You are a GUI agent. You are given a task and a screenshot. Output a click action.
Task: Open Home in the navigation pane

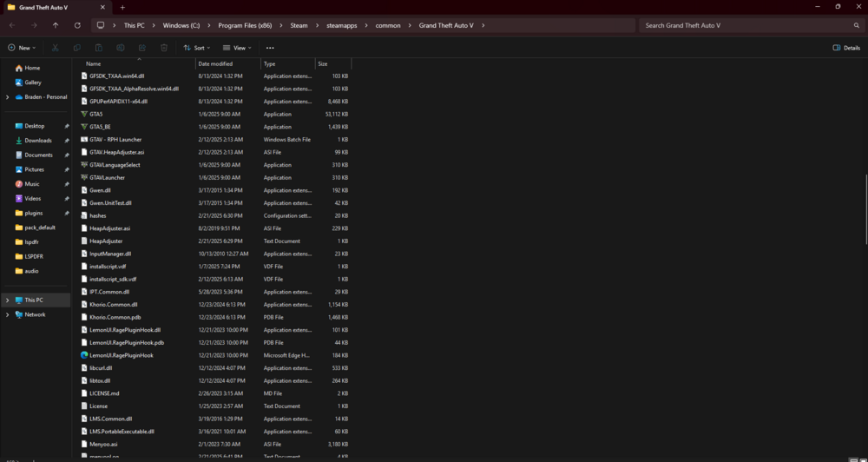tap(32, 68)
